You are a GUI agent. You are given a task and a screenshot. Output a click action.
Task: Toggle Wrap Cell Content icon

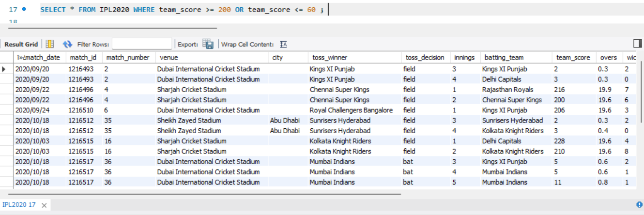click(283, 45)
